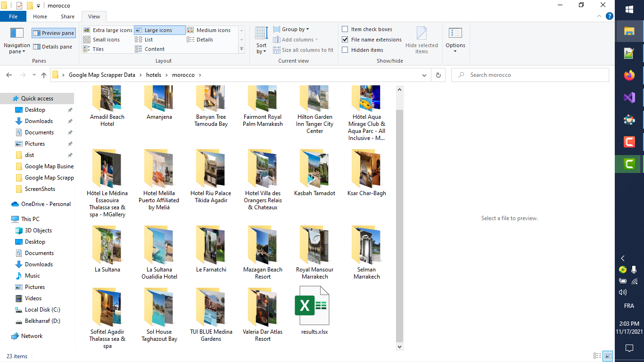Collapse the ribbon

point(598,16)
